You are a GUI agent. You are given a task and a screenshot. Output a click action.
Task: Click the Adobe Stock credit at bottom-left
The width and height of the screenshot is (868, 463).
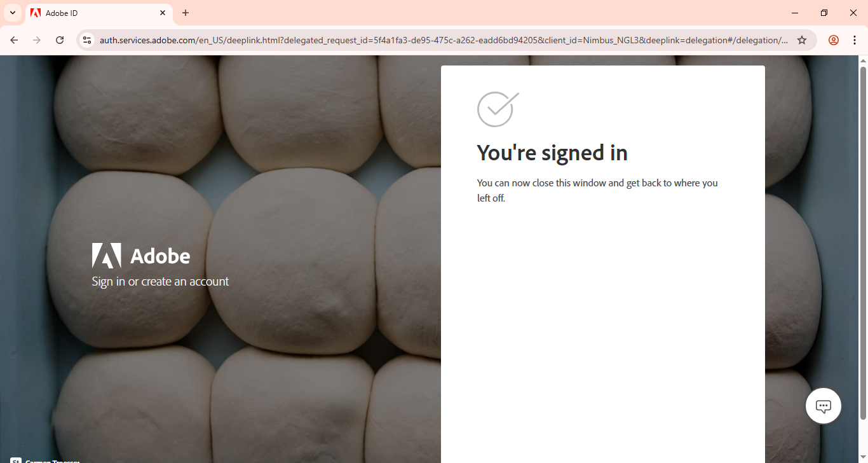click(x=44, y=460)
